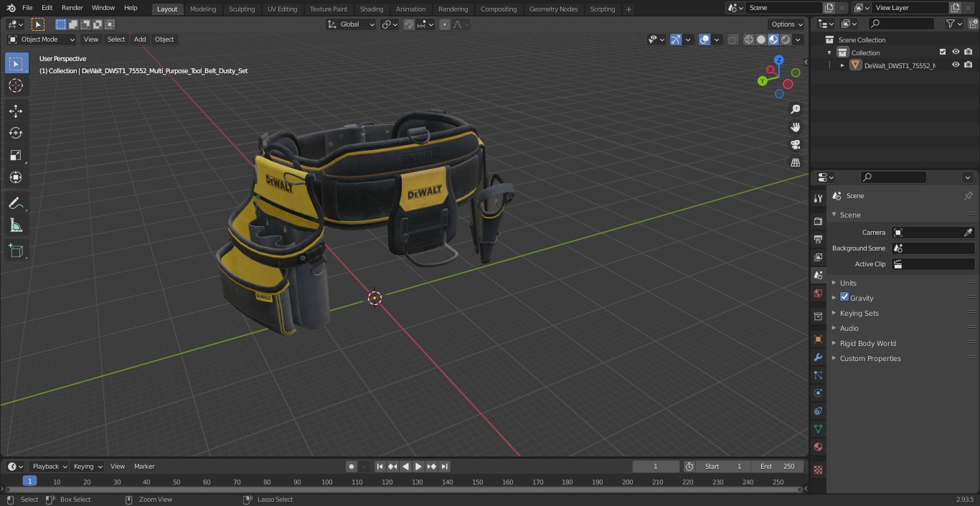Open the Tool properties tab
This screenshot has height=506, width=980.
pos(818,199)
